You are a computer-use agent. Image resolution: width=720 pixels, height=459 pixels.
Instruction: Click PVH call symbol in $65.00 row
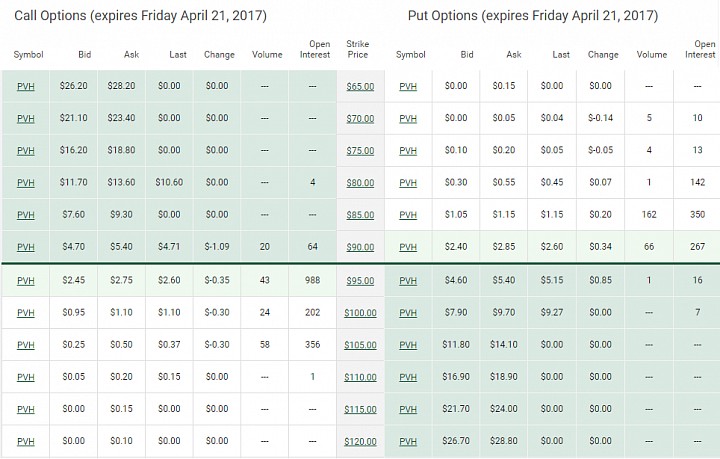26,86
